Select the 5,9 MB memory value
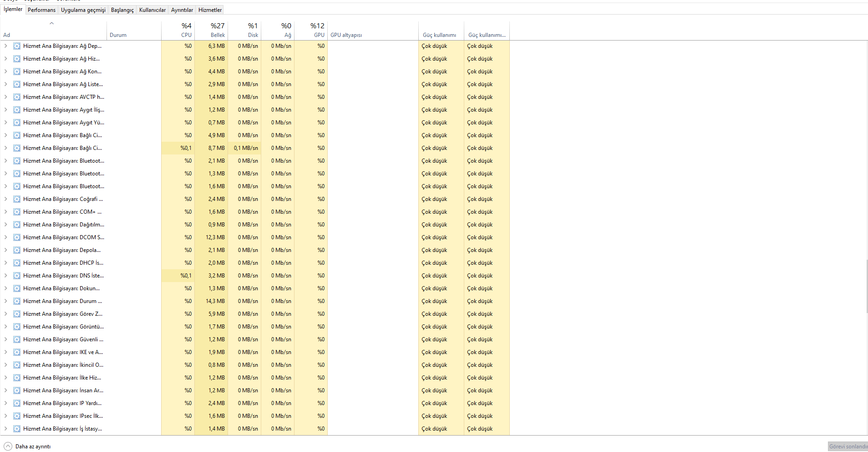Screen dimensions: 868x452 pos(217,314)
